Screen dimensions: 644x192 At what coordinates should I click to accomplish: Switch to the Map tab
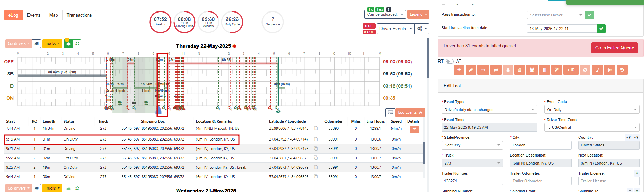pyautogui.click(x=54, y=15)
